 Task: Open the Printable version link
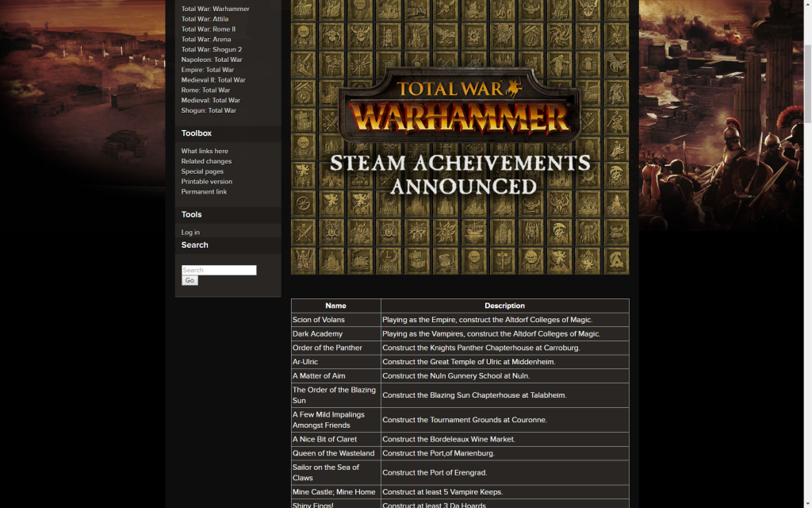point(206,182)
